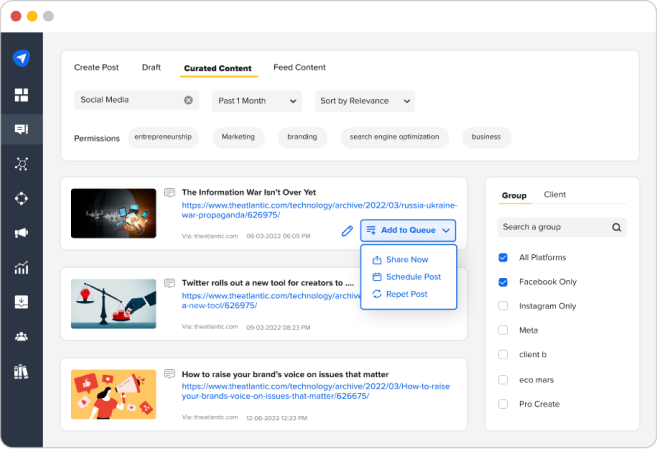
Task: Open the Past 1 Month dropdown
Action: click(257, 101)
